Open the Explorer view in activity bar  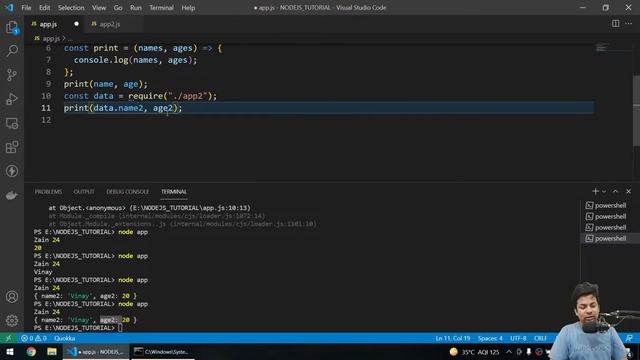pos(12,27)
